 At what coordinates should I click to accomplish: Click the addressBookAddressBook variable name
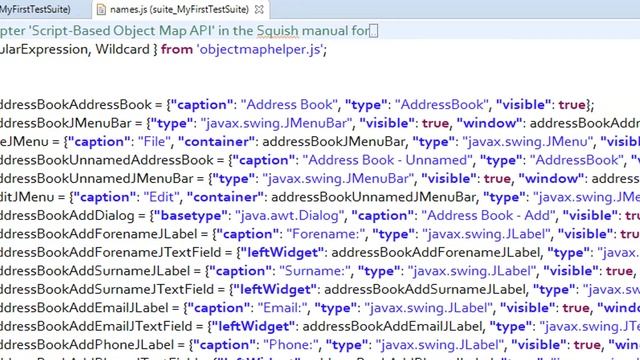(x=76, y=104)
